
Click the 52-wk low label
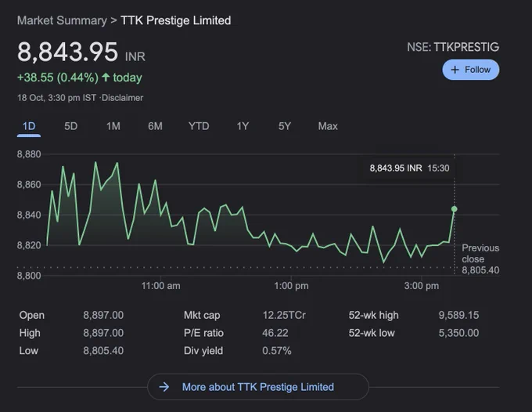(x=372, y=333)
